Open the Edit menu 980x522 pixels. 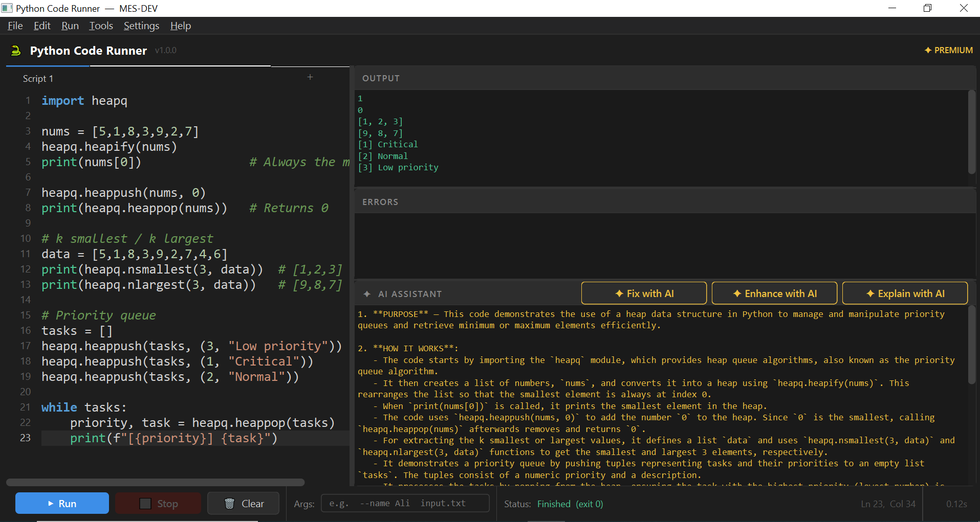[42, 26]
